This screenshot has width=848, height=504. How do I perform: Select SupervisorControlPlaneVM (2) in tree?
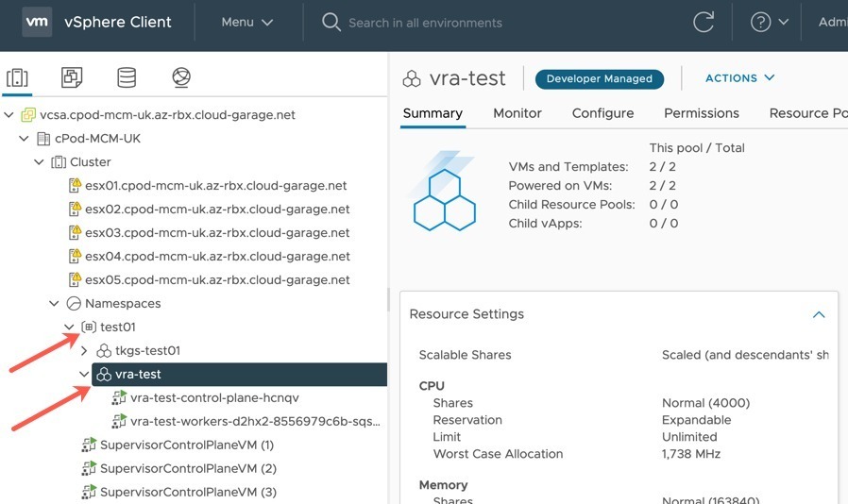tap(188, 468)
